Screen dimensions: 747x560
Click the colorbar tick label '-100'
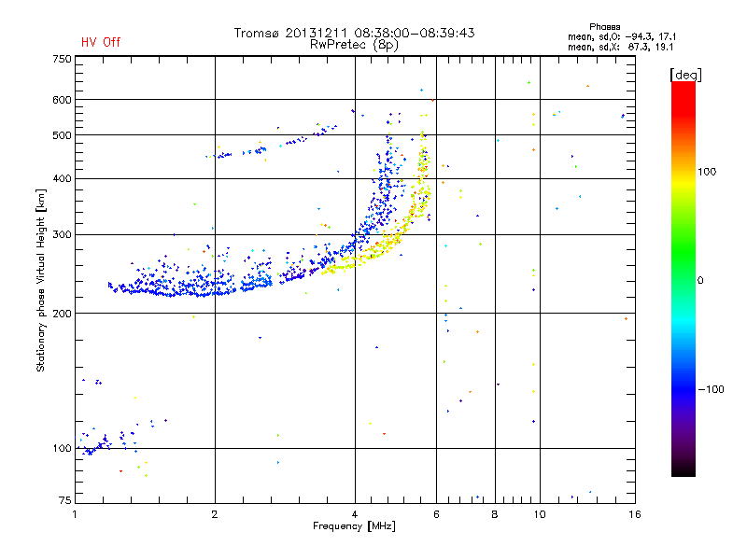click(711, 389)
